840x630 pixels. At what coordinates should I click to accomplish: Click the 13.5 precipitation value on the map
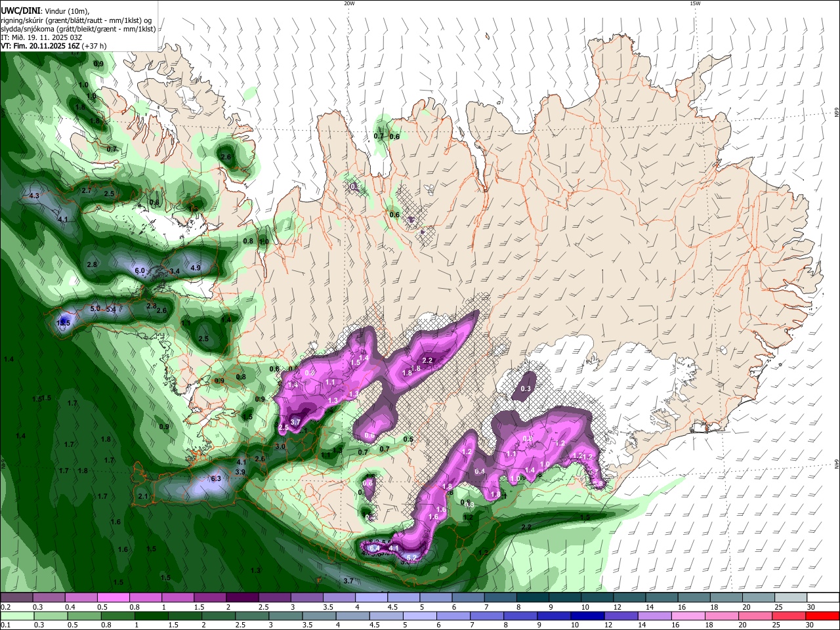pyautogui.click(x=64, y=323)
